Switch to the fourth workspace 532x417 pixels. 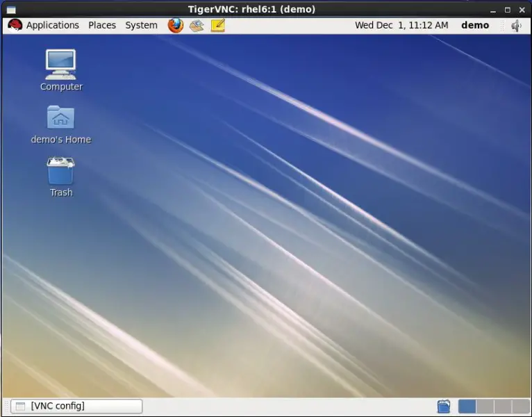pos(520,407)
